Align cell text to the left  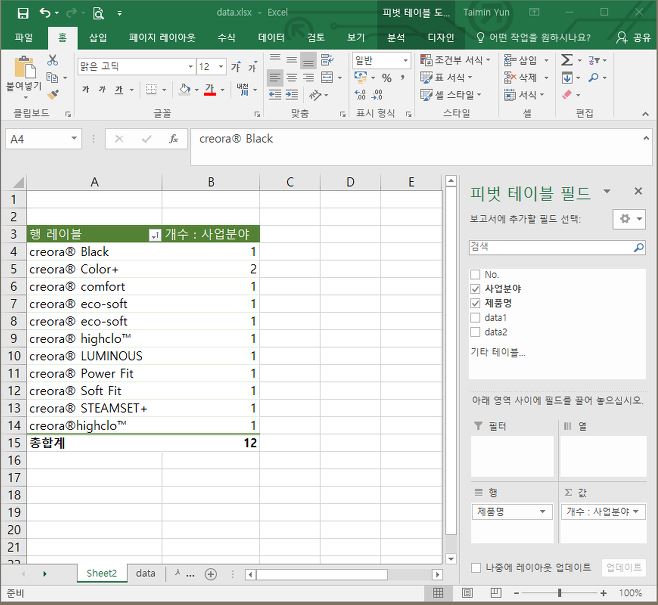[x=275, y=78]
